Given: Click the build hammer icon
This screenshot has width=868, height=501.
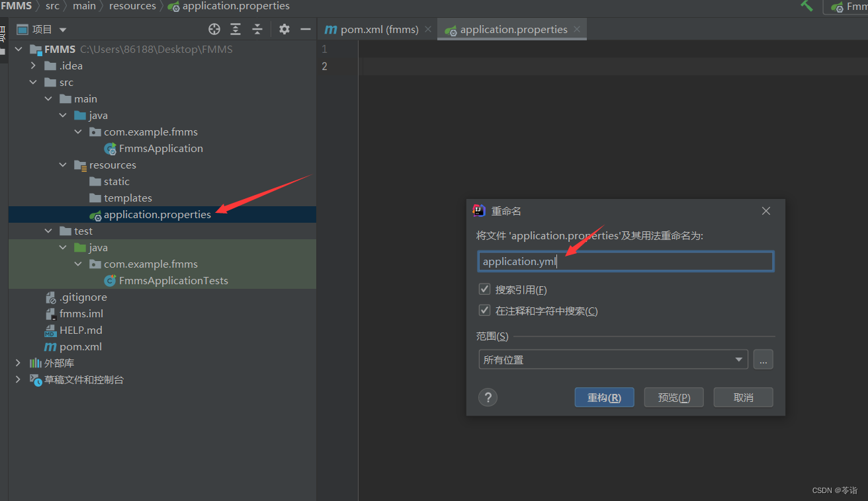Looking at the screenshot, I should click(x=806, y=6).
